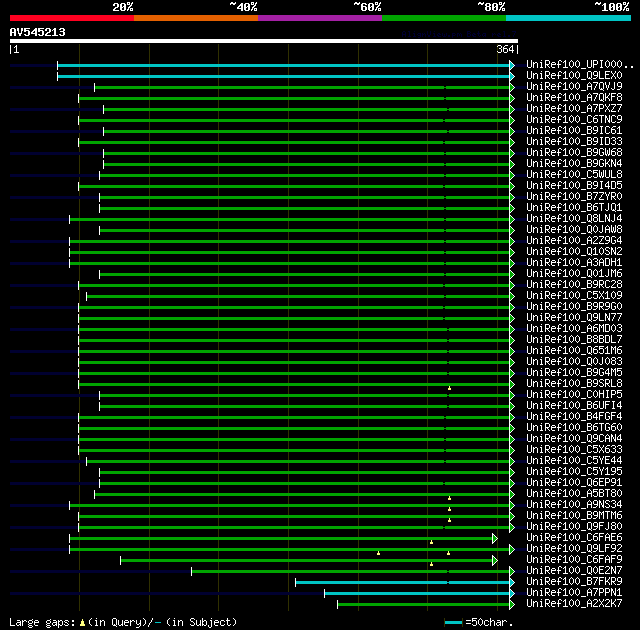The width and height of the screenshot is (640, 630).
Task: Open UniRef100_B9ID33 hit
Action: [x=574, y=142]
